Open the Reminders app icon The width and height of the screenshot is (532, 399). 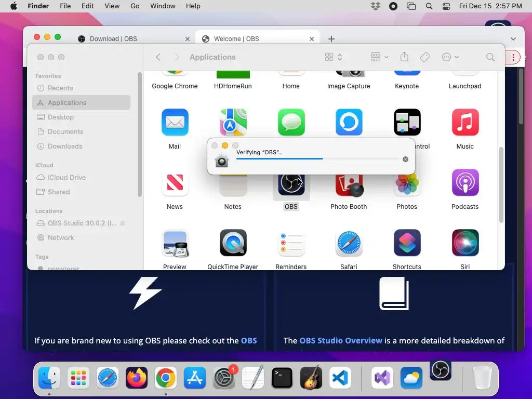click(291, 243)
